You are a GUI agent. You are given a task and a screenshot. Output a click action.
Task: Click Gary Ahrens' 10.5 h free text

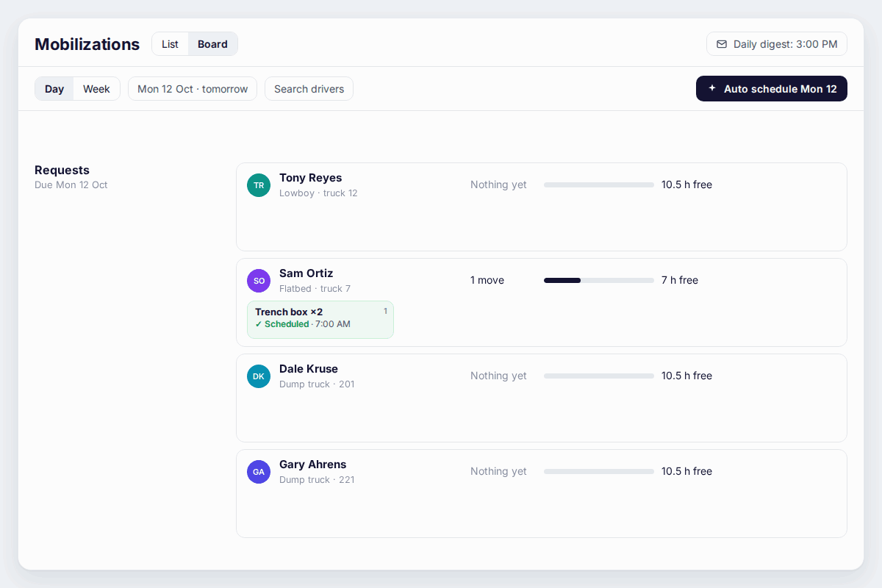[686, 471]
